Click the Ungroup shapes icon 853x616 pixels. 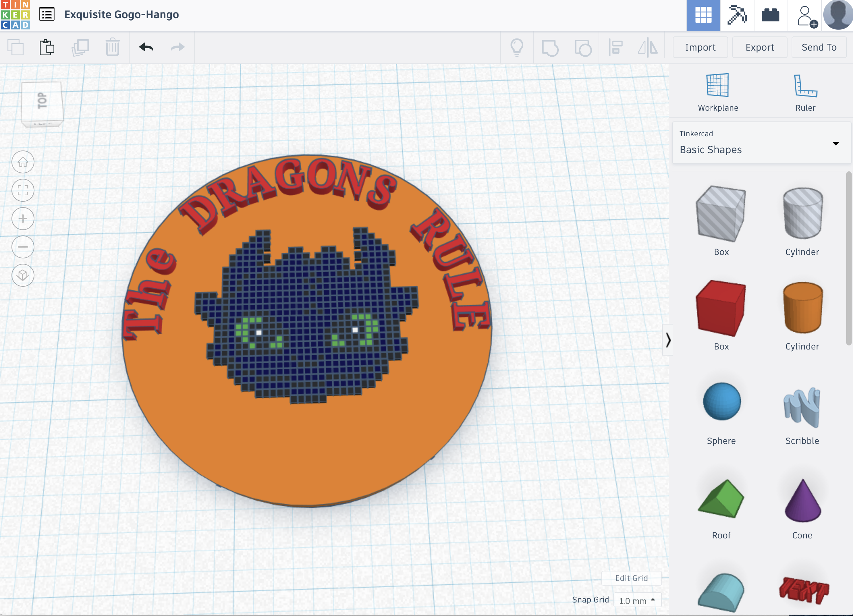click(x=583, y=48)
